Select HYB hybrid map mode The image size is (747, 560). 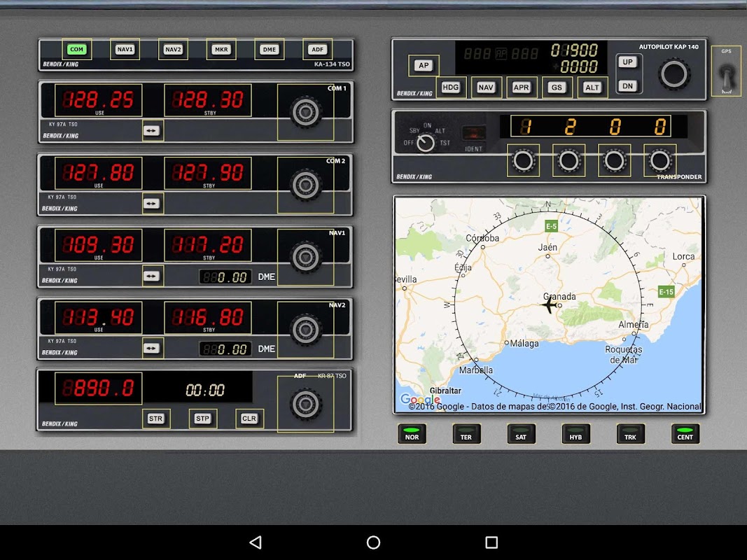pyautogui.click(x=575, y=434)
